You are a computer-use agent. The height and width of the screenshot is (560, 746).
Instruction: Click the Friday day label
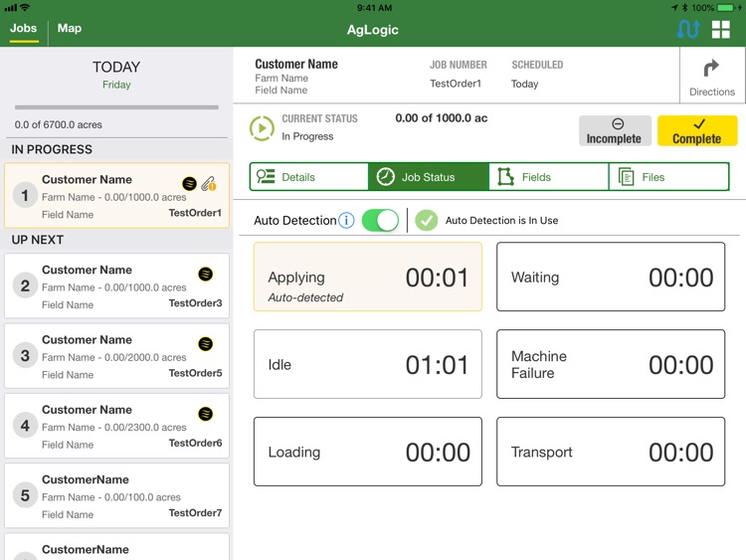pos(116,85)
